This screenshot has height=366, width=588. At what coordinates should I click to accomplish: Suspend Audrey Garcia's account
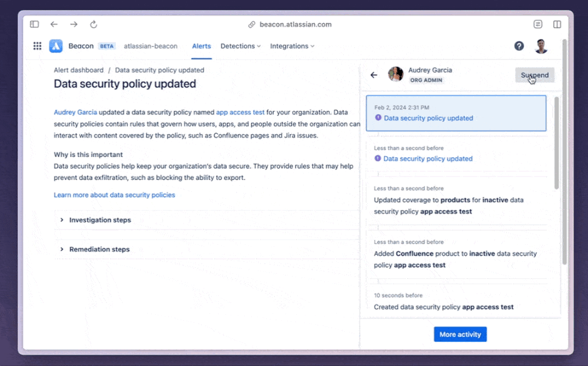point(535,75)
